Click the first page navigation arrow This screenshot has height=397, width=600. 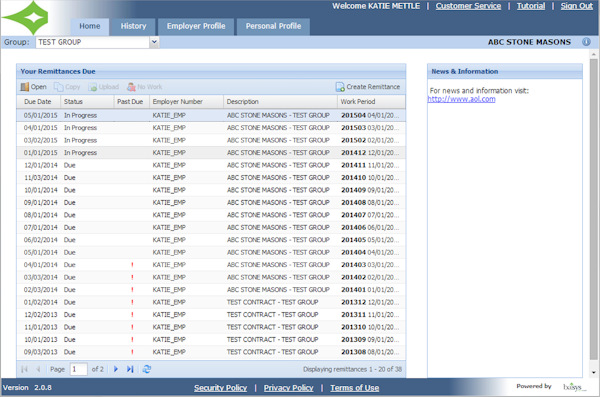[x=24, y=369]
